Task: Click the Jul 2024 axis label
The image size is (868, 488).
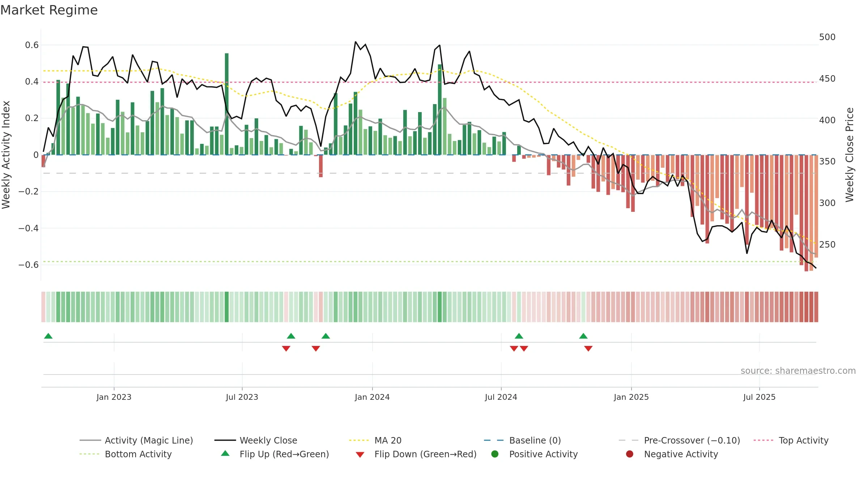Action: tap(501, 397)
